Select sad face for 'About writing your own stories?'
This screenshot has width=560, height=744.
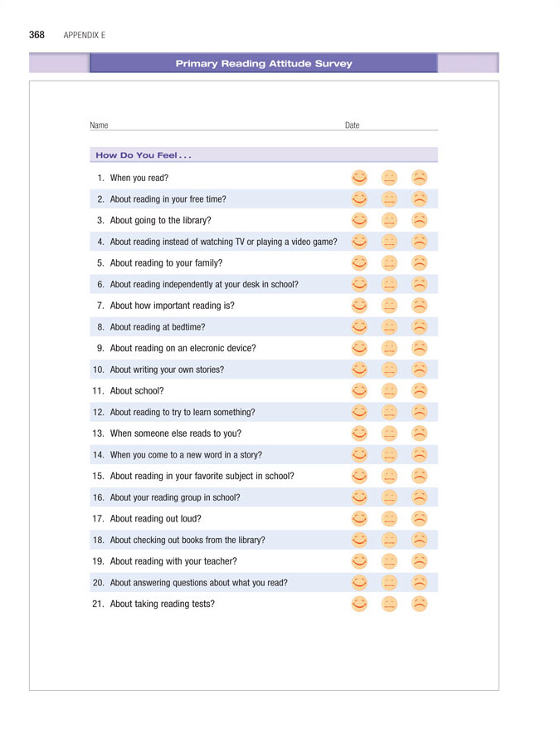(x=420, y=370)
